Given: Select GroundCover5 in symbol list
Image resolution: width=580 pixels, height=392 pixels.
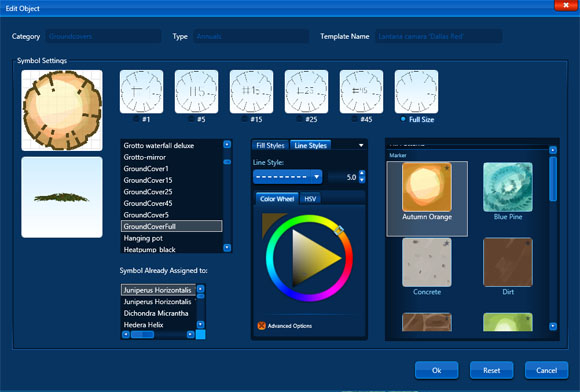Looking at the screenshot, I should coord(172,214).
